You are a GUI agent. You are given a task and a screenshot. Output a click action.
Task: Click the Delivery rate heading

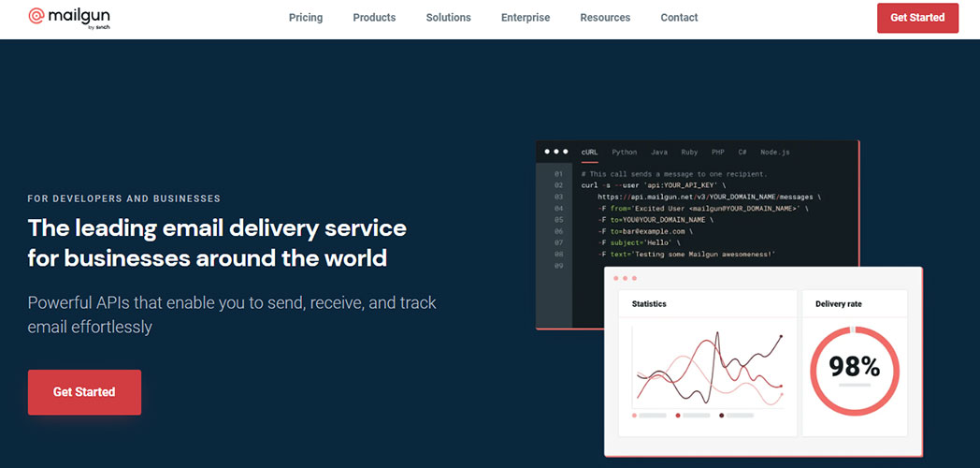click(839, 304)
